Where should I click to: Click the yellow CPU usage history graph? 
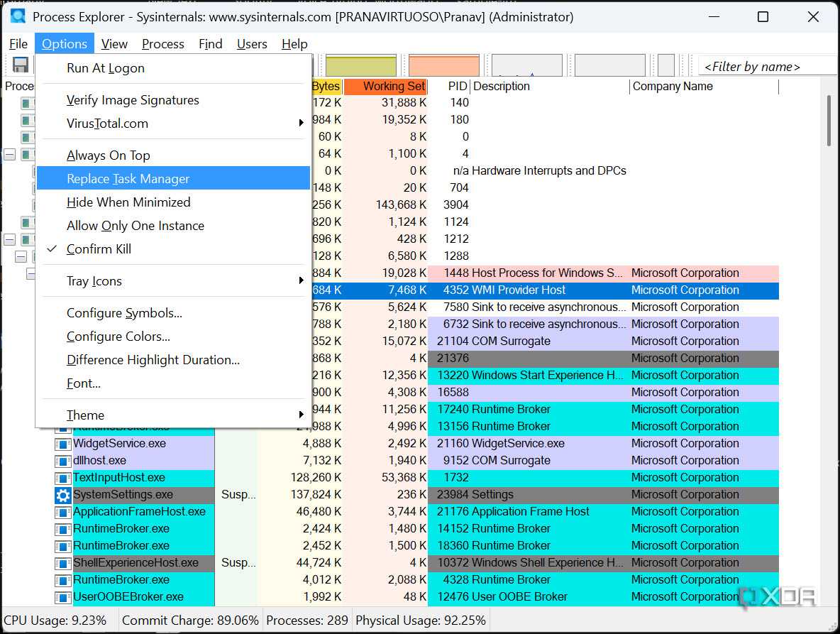point(361,65)
